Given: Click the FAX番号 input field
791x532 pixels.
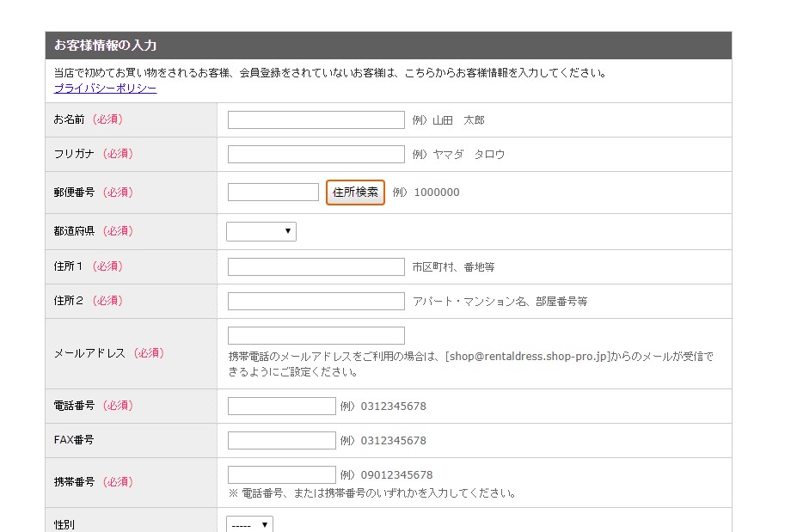Looking at the screenshot, I should pos(281,440).
